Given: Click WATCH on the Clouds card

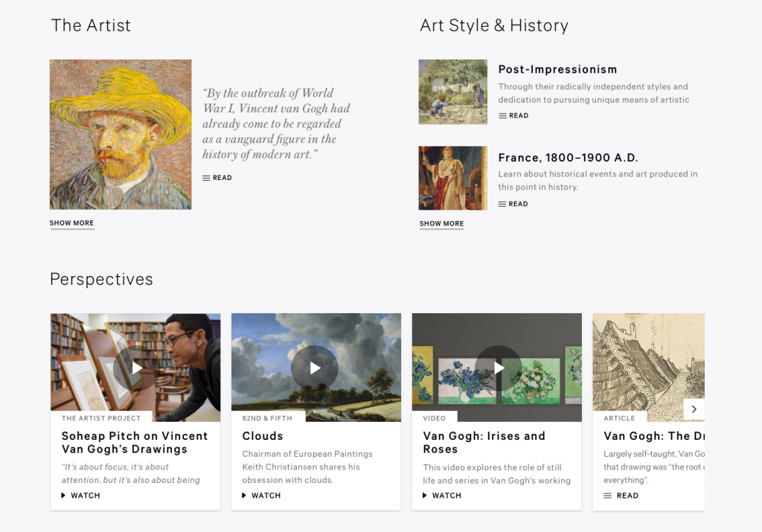Looking at the screenshot, I should coord(261,496).
